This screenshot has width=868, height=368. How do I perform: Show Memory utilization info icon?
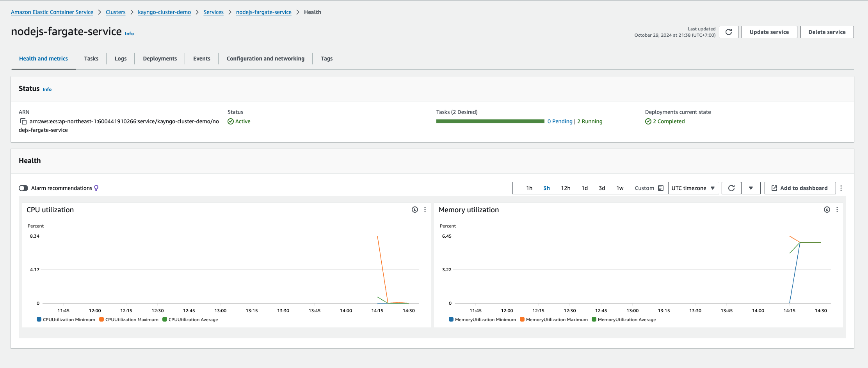(x=827, y=210)
